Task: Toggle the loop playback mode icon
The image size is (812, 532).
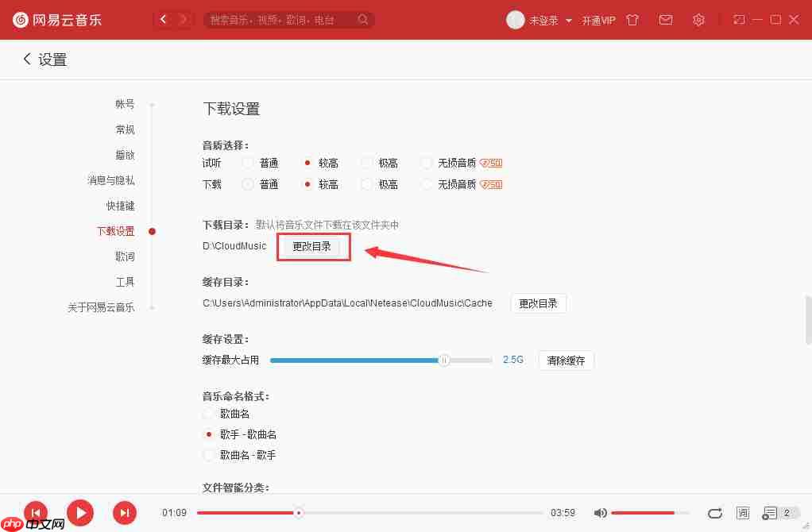Action: pyautogui.click(x=714, y=513)
